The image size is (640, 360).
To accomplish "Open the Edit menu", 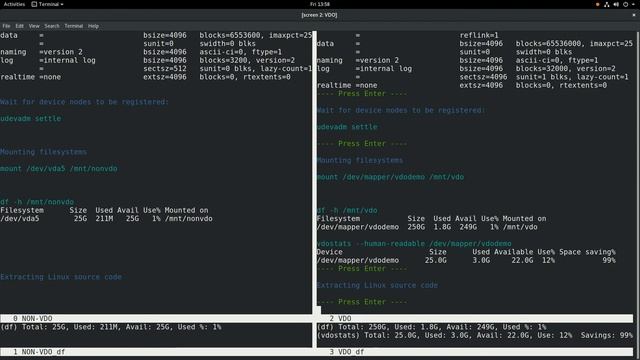I will tap(20, 26).
